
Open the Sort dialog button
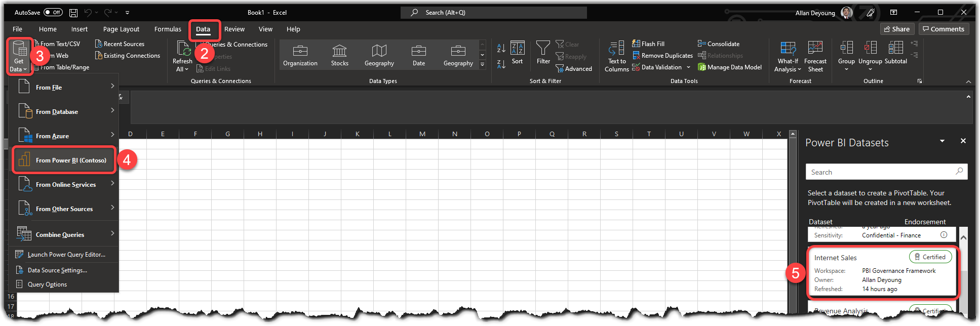517,53
